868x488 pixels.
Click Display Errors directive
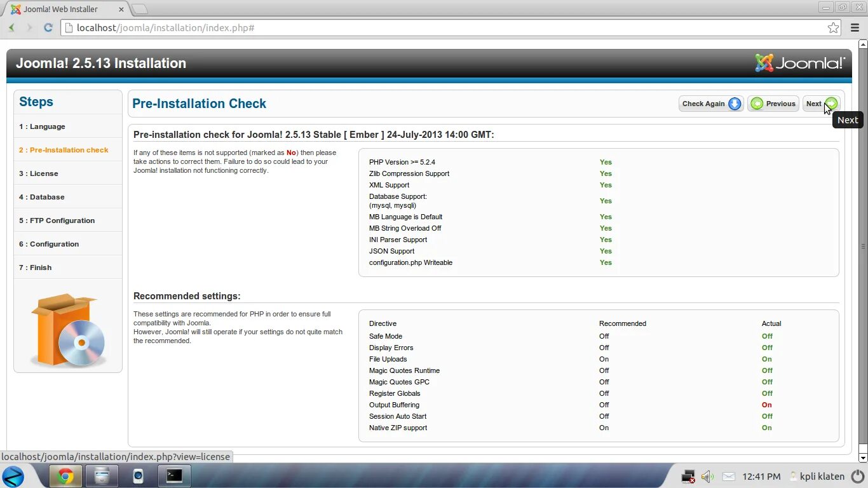(391, 348)
